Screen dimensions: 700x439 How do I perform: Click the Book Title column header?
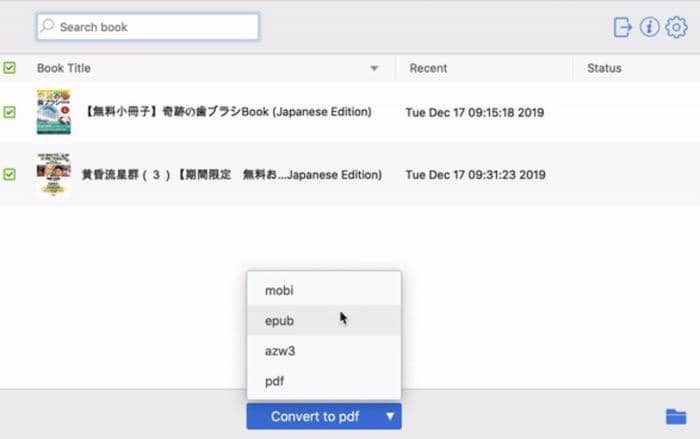[x=64, y=68]
